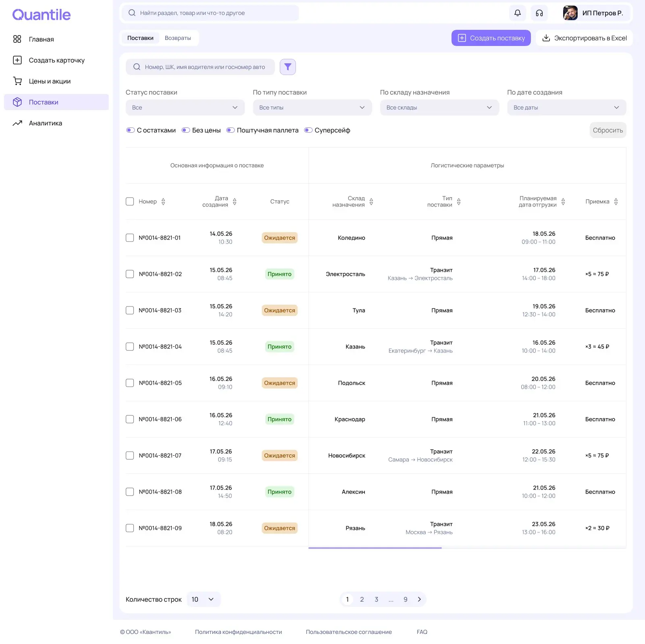This screenshot has width=645, height=644.
Task: Open Аналитика in the sidebar menu
Action: 56,123
